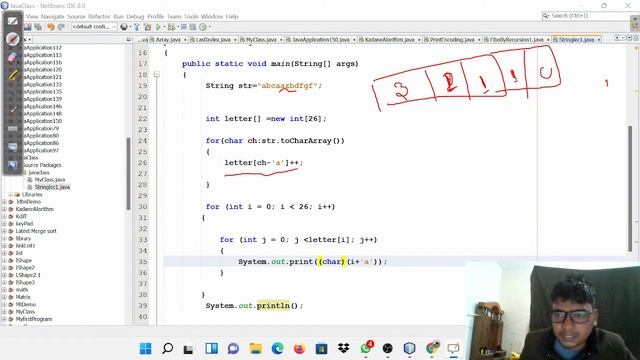Image resolution: width=640 pixels, height=360 pixels.
Task: Click editor vertical scrollbar
Action: click(x=631, y=188)
